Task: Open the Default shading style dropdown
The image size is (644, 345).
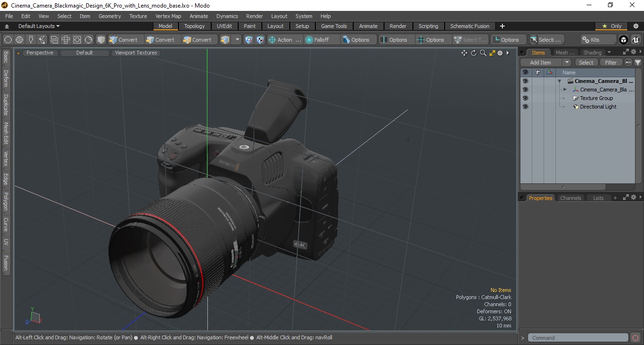Action: pos(84,53)
